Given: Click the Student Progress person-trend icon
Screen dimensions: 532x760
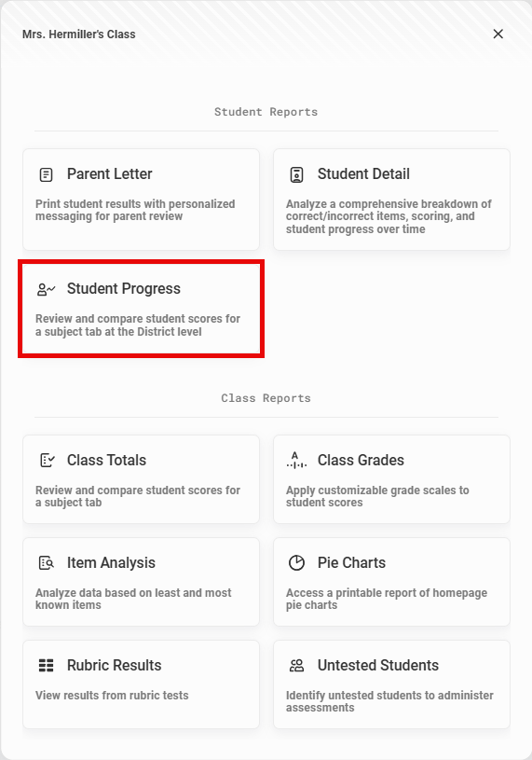Looking at the screenshot, I should point(46,289).
